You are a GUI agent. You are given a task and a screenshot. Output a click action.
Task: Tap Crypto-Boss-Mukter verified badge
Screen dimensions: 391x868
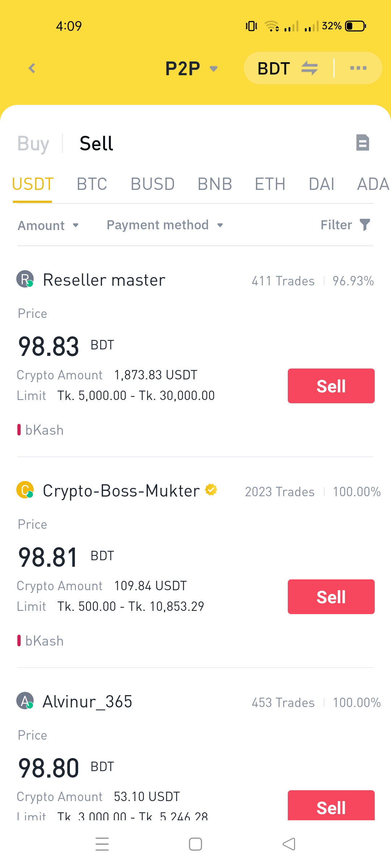(x=211, y=490)
